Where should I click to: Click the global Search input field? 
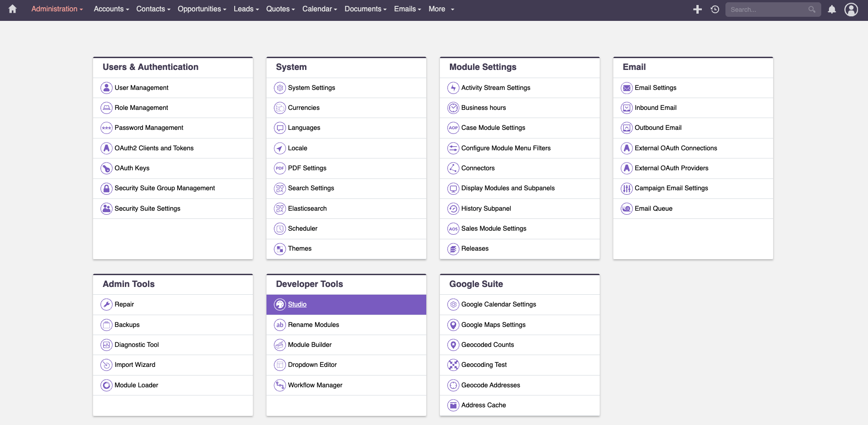(767, 10)
